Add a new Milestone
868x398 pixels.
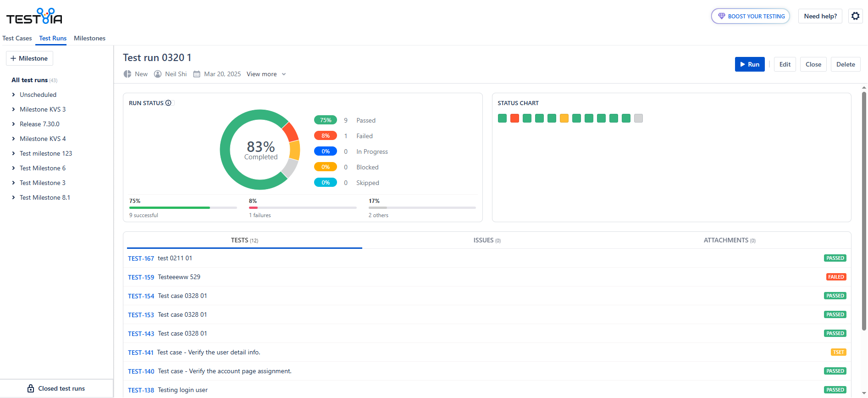[x=29, y=58]
